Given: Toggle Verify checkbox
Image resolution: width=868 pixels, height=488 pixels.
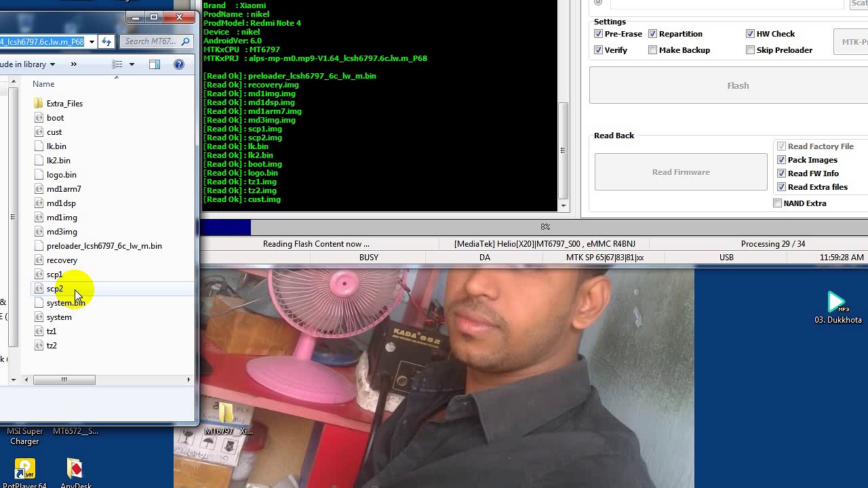Looking at the screenshot, I should [x=598, y=50].
